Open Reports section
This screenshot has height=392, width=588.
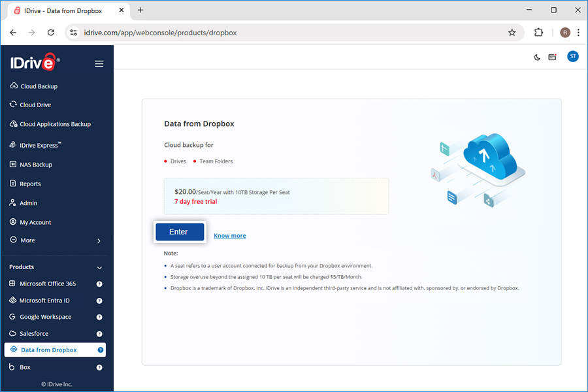(x=25, y=184)
